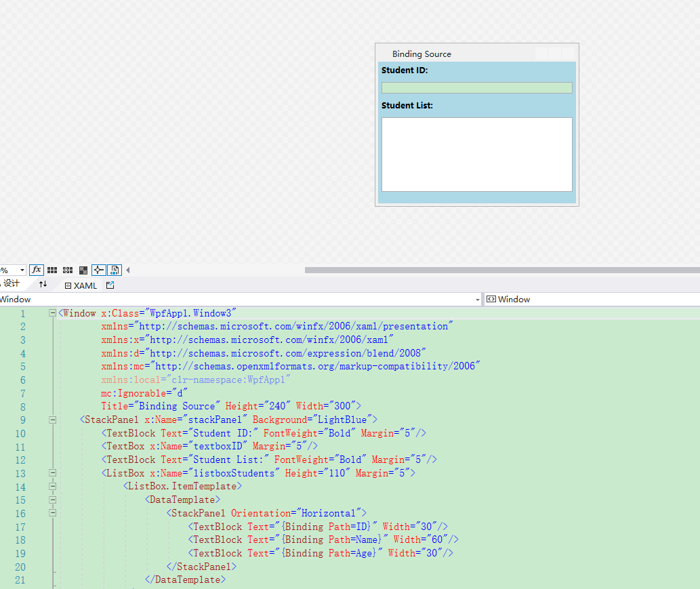Toggle the artboard background checkerboard icon

click(82, 270)
